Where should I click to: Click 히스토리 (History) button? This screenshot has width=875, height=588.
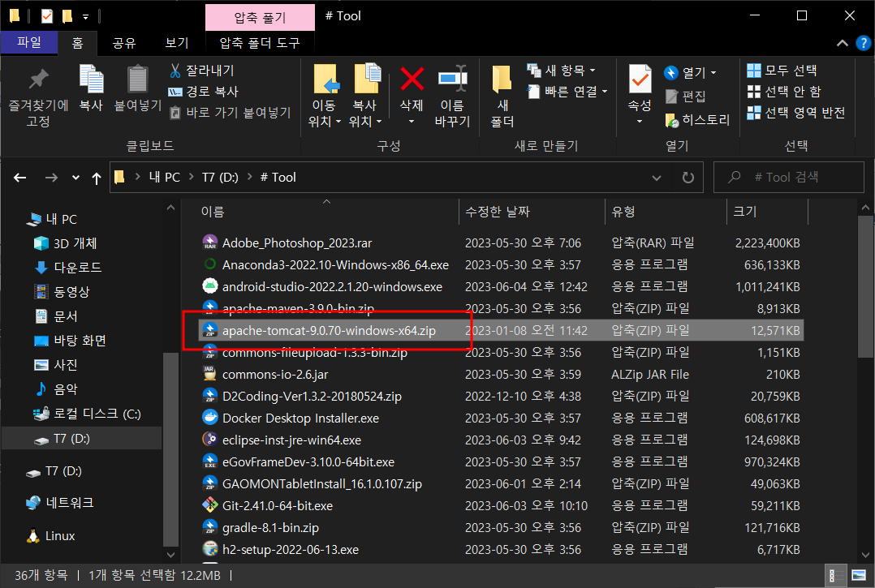click(x=697, y=120)
